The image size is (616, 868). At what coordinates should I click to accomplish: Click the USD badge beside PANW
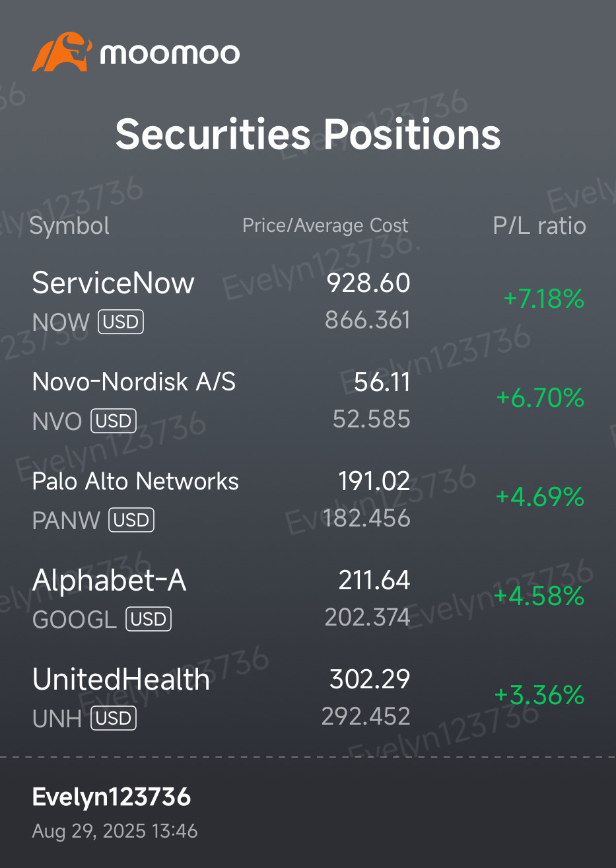(x=131, y=520)
